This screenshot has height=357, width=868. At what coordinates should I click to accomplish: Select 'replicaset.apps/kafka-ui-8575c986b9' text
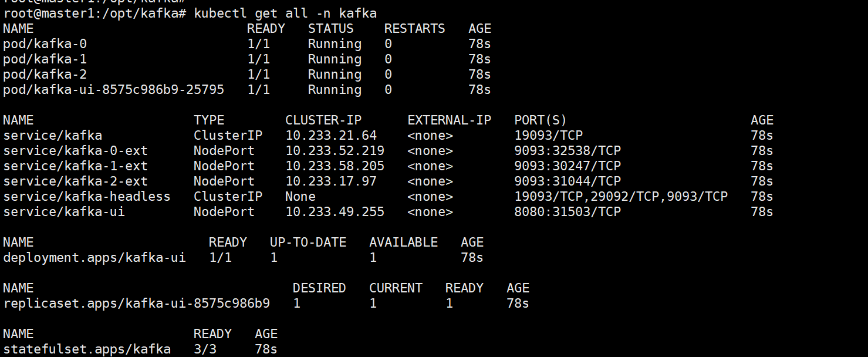(x=137, y=304)
